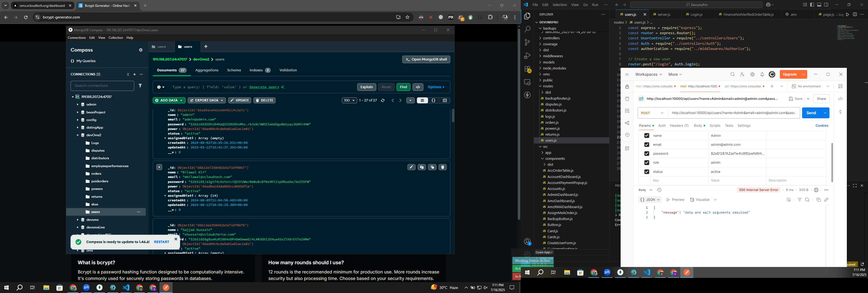
Task: Copy Postman response body
Action: 818,200
